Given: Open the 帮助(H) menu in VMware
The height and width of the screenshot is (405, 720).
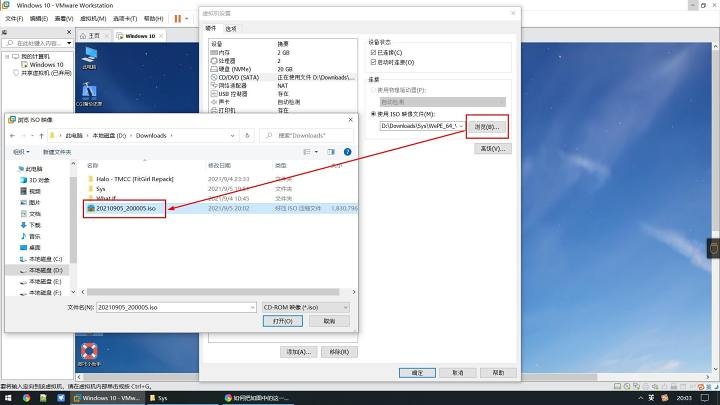Looking at the screenshot, I should [153, 19].
